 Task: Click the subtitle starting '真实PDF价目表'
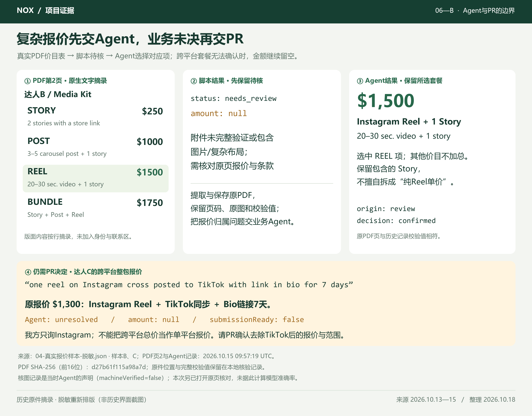point(158,56)
